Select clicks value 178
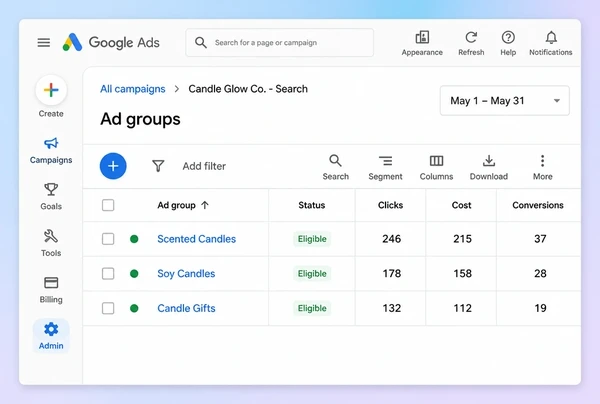 (391, 274)
